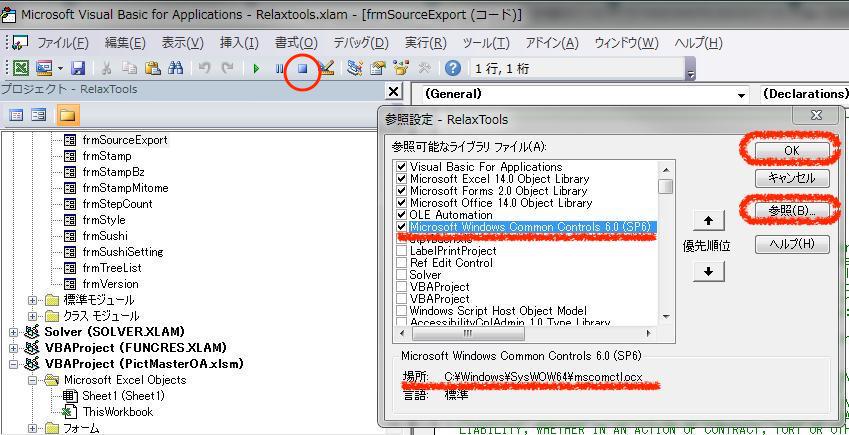Viewport: 849px width, 435px height.
Task: Click the Reset stop square icon
Action: tap(303, 69)
